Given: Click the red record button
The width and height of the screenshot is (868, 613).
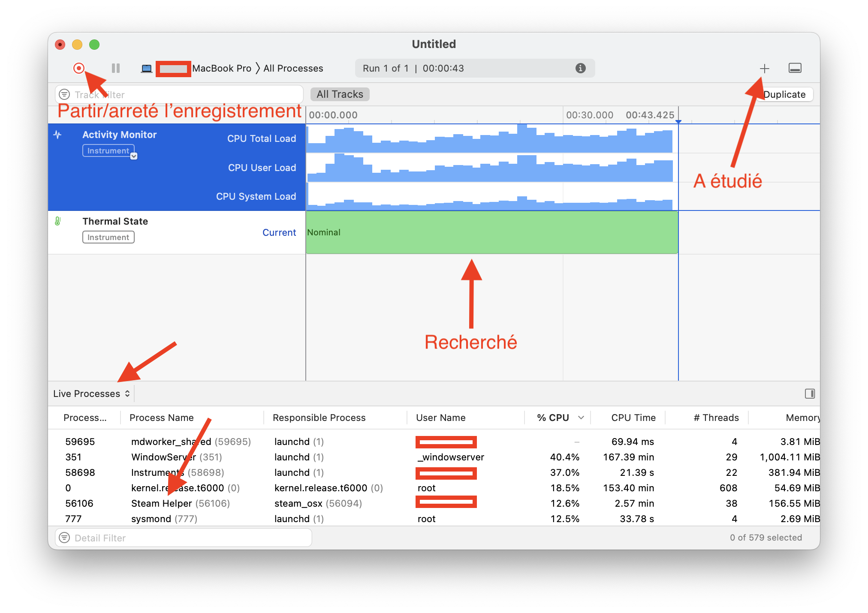Looking at the screenshot, I should pyautogui.click(x=79, y=68).
